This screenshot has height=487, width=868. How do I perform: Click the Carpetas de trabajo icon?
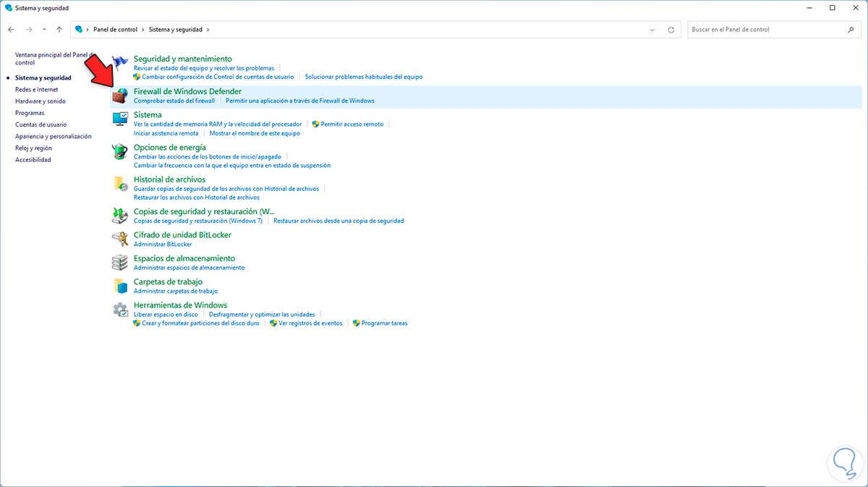(x=120, y=285)
